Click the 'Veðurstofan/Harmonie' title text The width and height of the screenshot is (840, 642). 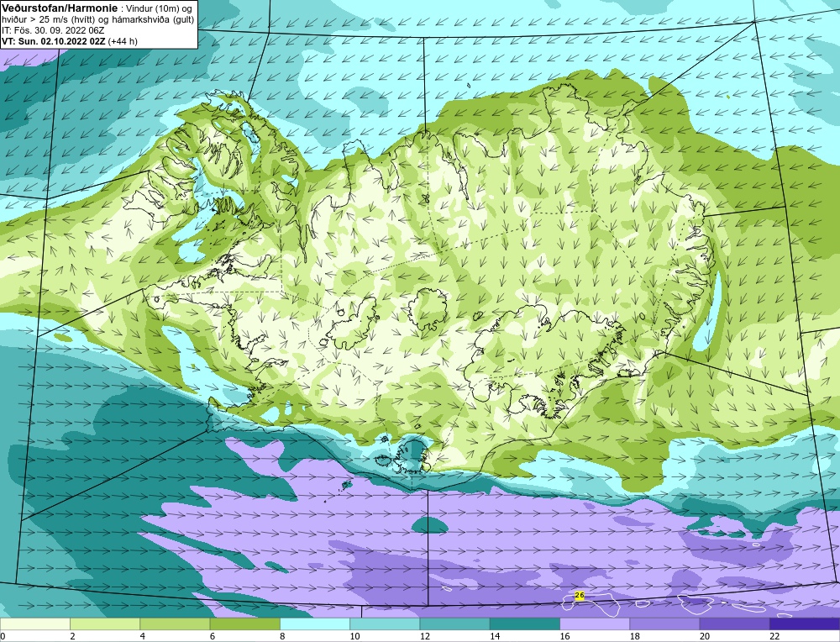coord(58,8)
